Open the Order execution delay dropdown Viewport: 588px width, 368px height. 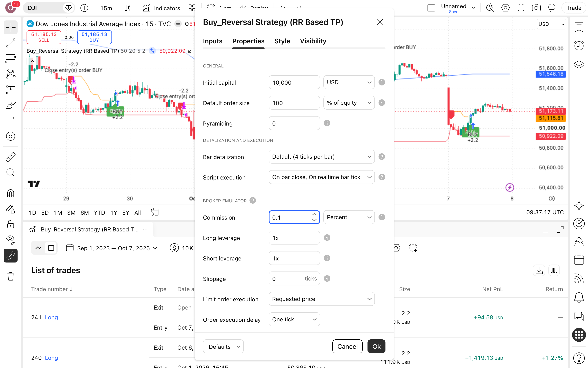point(294,319)
